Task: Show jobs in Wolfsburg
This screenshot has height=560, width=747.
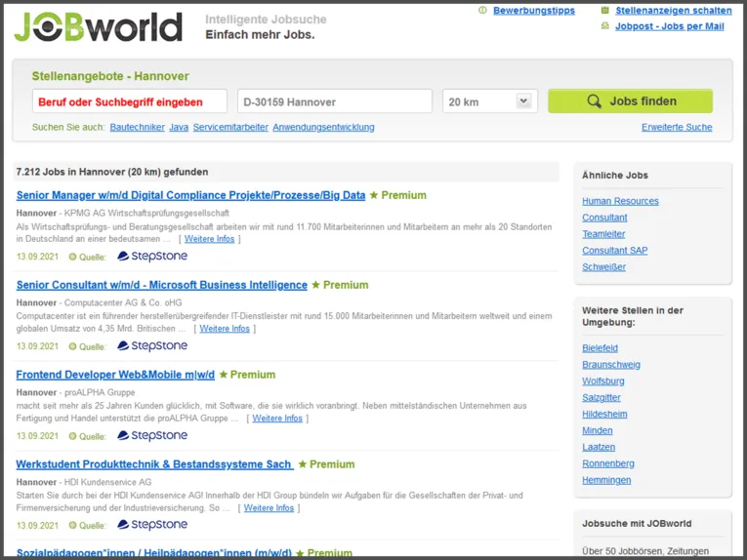Action: coord(603,380)
